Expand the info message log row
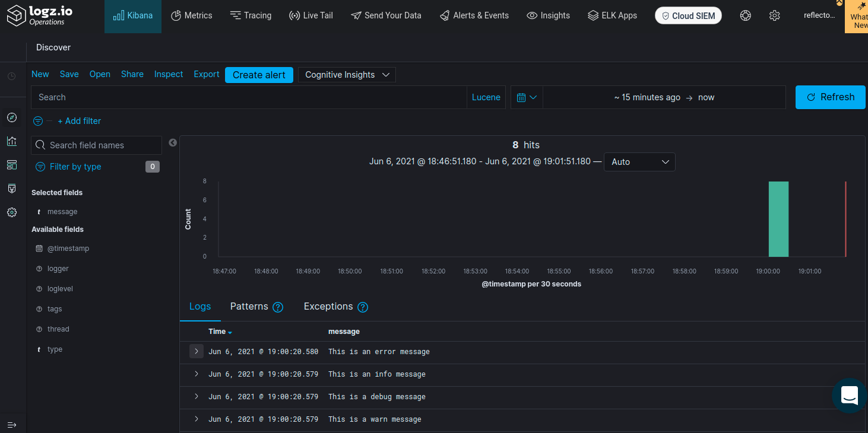Image resolution: width=868 pixels, height=433 pixels. (197, 374)
